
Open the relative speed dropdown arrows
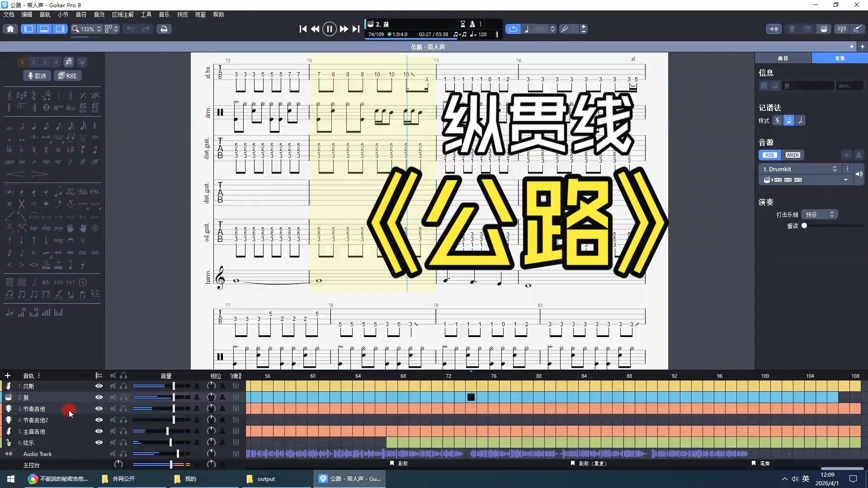click(x=552, y=29)
